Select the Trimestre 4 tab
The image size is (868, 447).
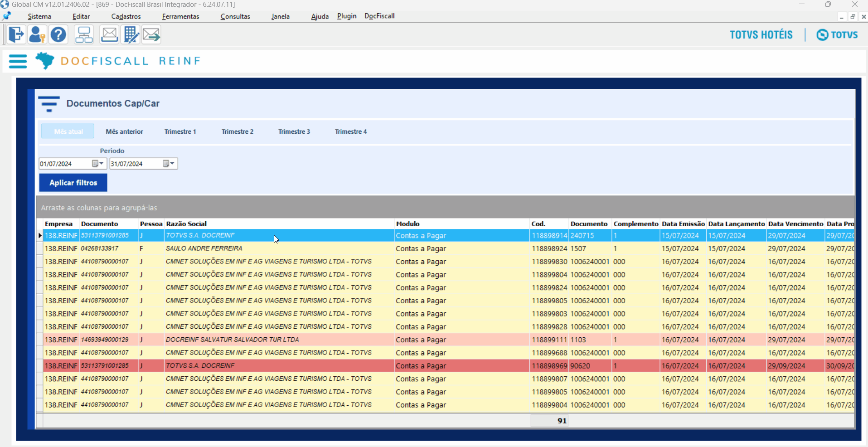(351, 131)
